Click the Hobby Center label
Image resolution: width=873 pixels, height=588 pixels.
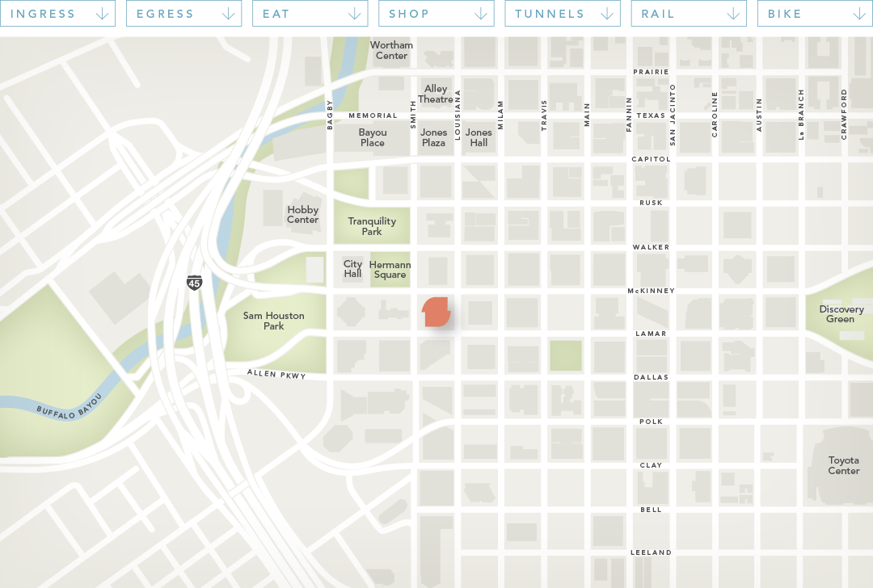point(303,215)
